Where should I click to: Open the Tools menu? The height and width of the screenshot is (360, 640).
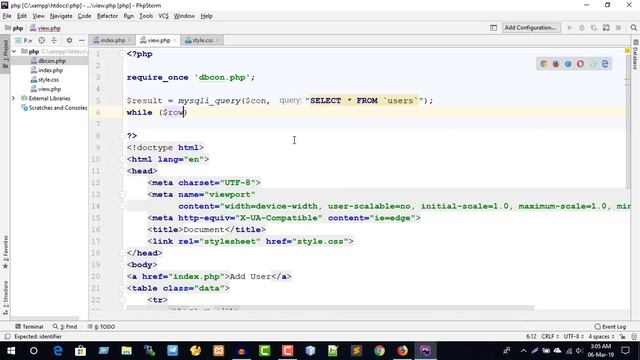click(146, 16)
